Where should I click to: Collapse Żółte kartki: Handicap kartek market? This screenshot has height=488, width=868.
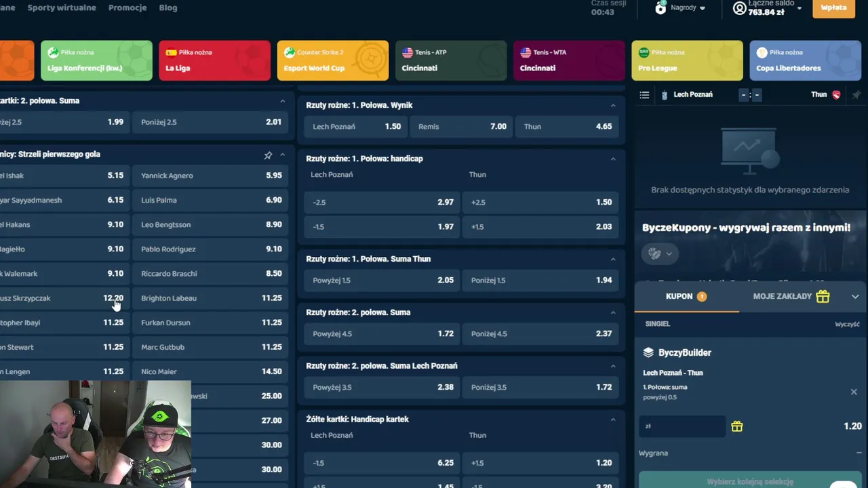(x=613, y=420)
